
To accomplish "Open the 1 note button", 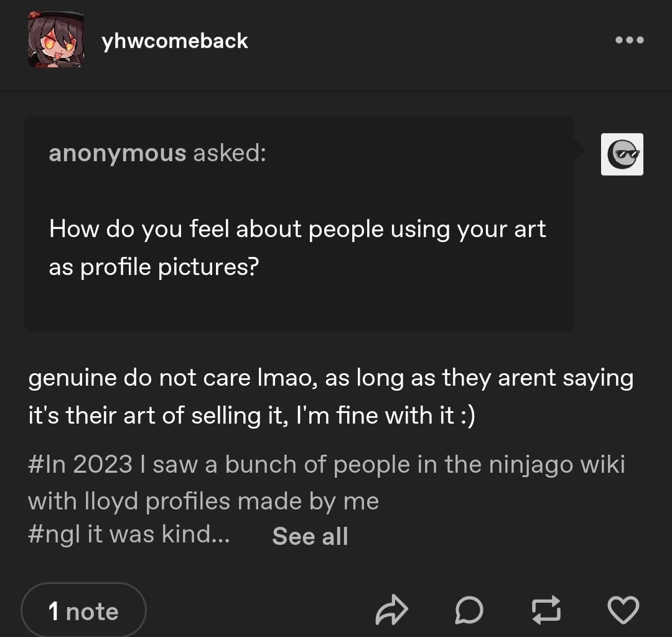I will (83, 611).
